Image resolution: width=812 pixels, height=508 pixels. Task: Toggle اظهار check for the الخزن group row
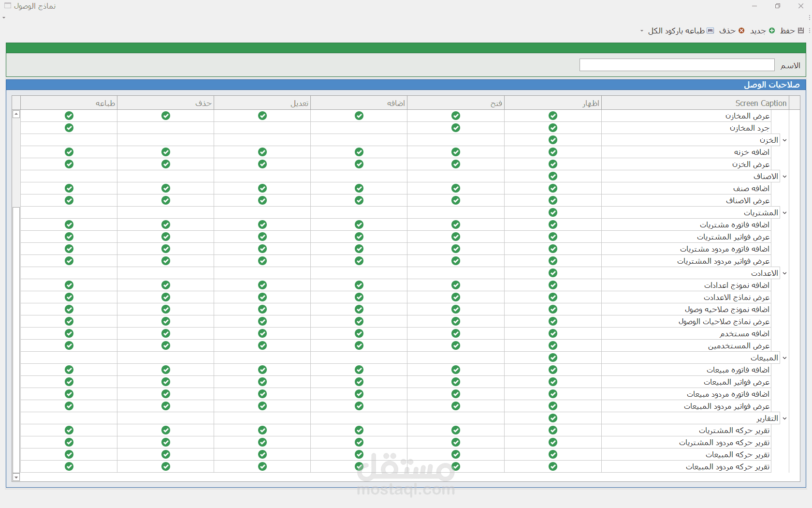(553, 140)
